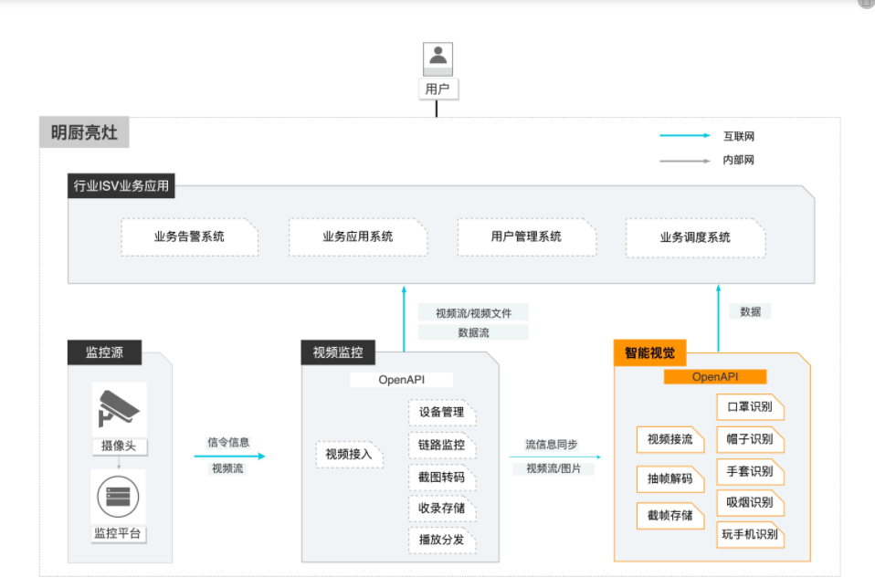This screenshot has width=875, height=588.
Task: Click the 视频流/视频文件 flow label
Action: click(x=473, y=311)
